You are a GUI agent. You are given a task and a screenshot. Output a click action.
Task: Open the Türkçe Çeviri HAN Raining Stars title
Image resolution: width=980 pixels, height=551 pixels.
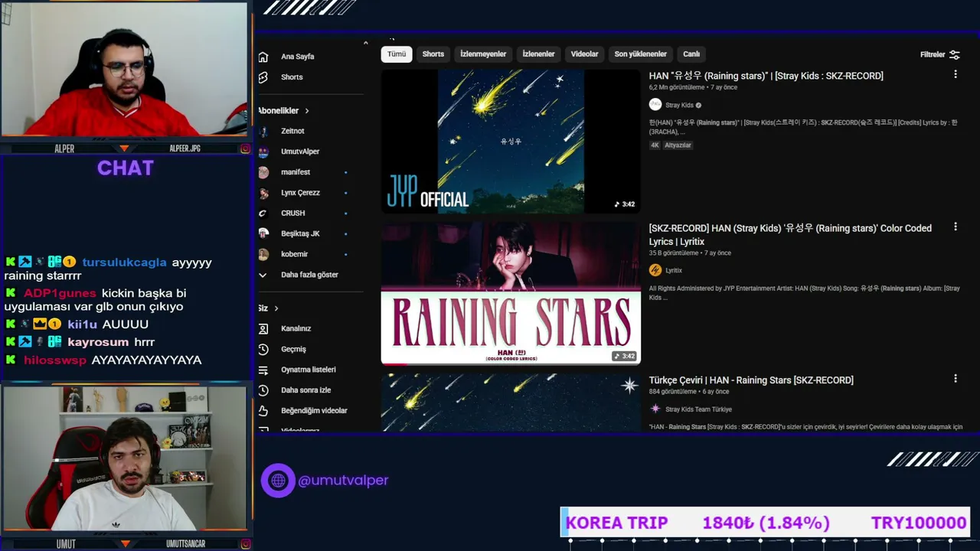751,380
